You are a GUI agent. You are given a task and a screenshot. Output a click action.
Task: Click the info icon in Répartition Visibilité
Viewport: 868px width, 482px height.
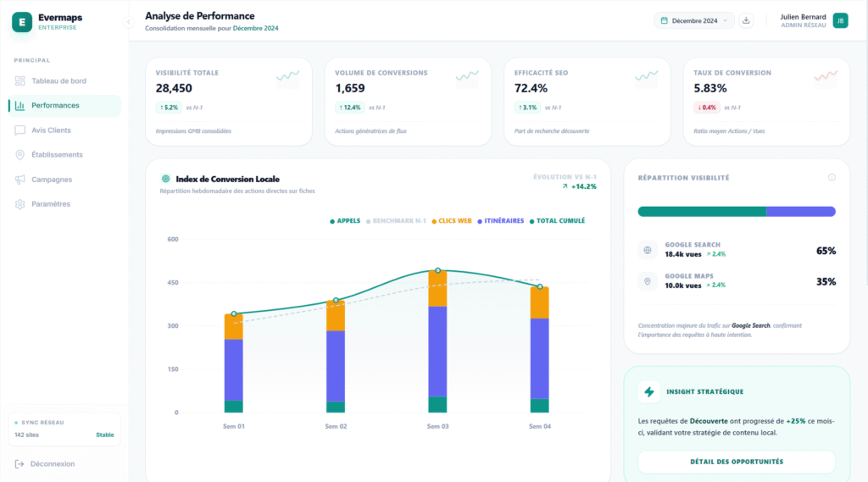click(832, 177)
